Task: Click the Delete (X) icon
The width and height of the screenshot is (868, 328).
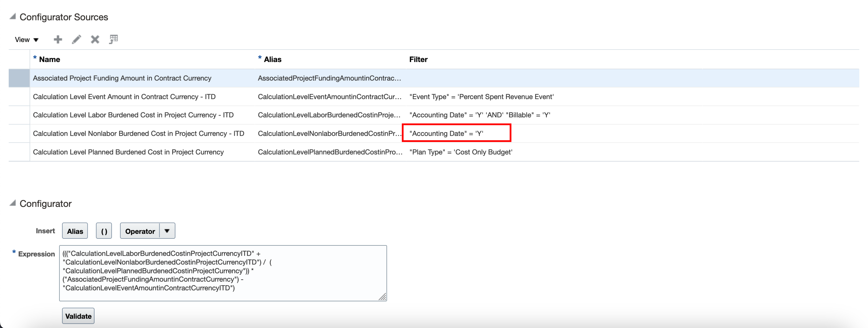Action: (95, 39)
